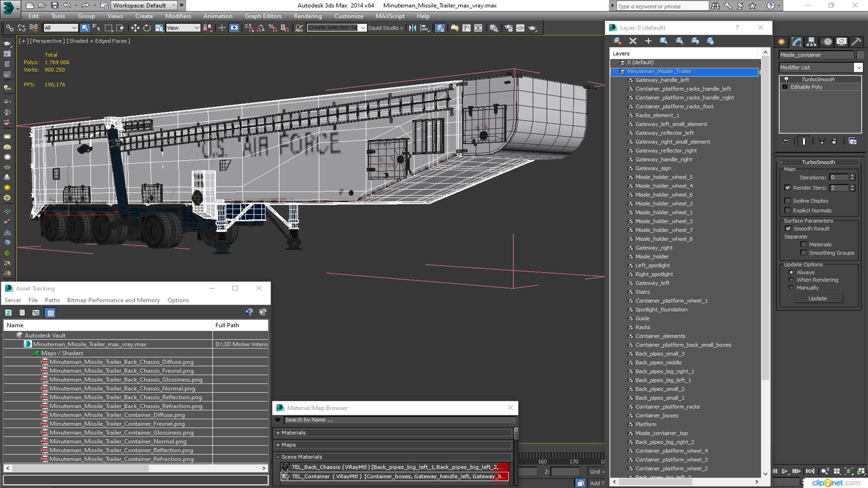The width and height of the screenshot is (868, 488).
Task: Add selected objects to highlighted layer
Action: [648, 41]
